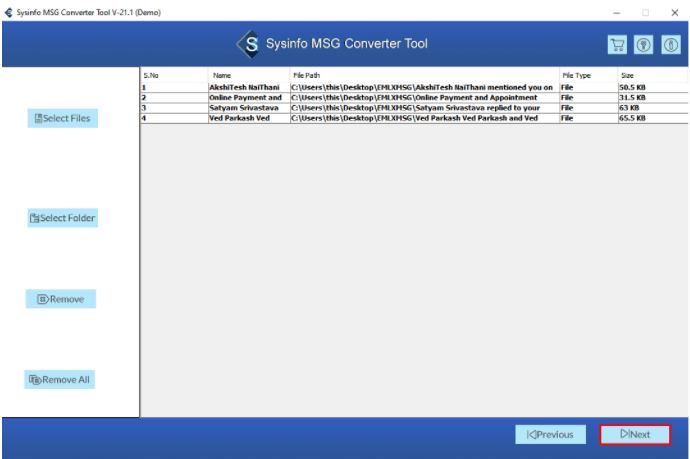Select the Satyam Srivastava name cell
The height and width of the screenshot is (459, 690).
tap(249, 108)
